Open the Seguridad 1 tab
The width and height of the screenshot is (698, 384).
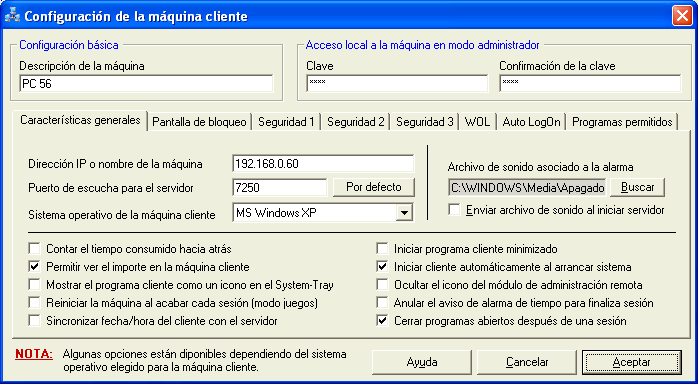tap(286, 122)
